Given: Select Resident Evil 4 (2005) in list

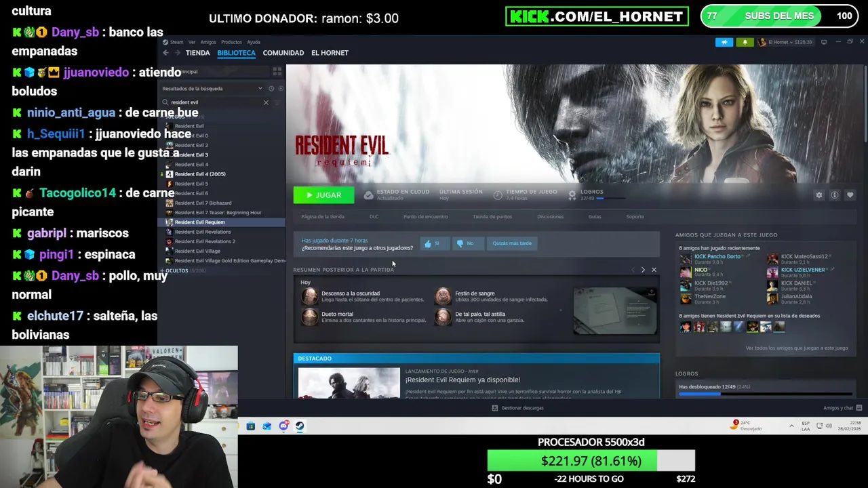Looking at the screenshot, I should pos(200,174).
